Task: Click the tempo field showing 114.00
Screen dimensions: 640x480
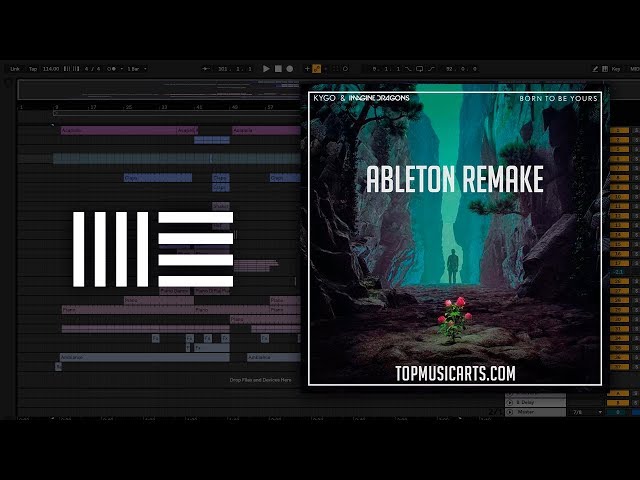Action: tap(51, 69)
